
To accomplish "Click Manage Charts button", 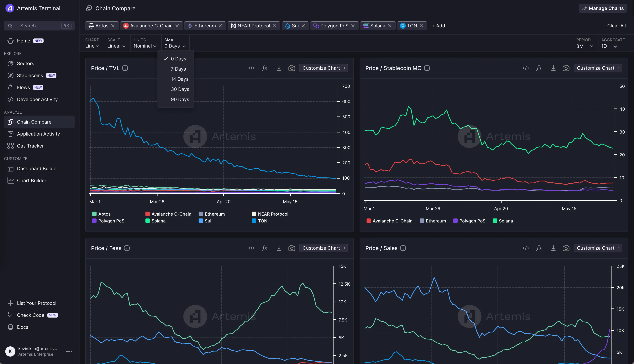I will (602, 8).
